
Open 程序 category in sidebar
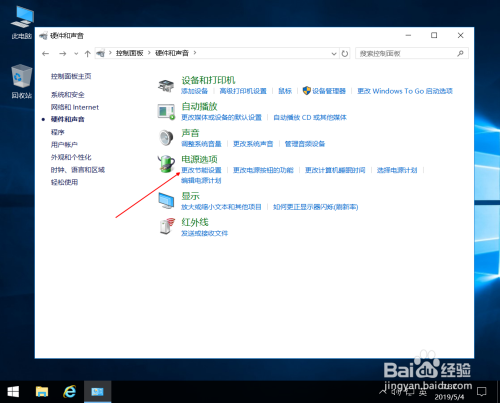pyautogui.click(x=57, y=132)
